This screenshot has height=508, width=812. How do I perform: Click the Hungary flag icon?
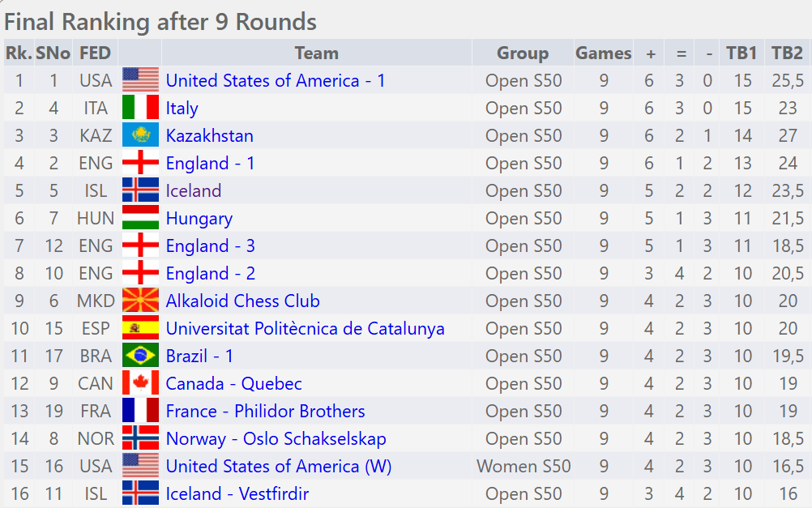click(140, 218)
